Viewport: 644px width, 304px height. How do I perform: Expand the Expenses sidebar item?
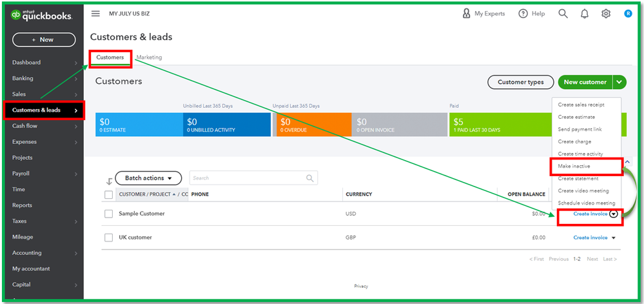pyautogui.click(x=76, y=143)
